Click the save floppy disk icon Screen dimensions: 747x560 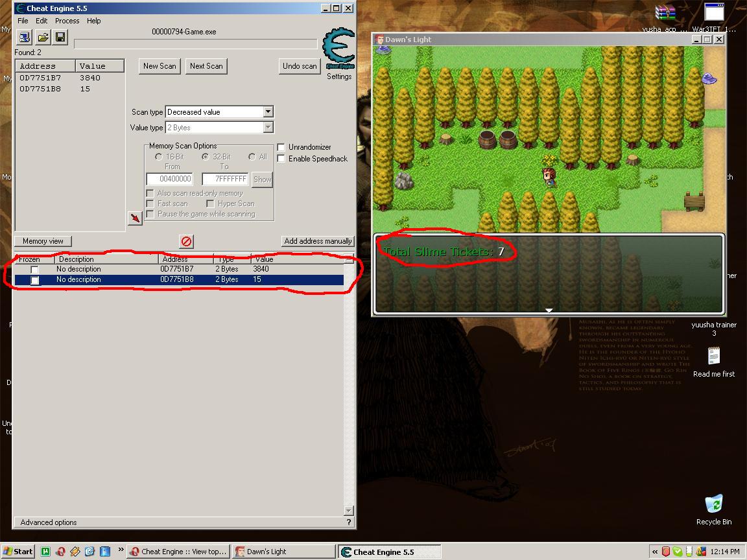(60, 37)
